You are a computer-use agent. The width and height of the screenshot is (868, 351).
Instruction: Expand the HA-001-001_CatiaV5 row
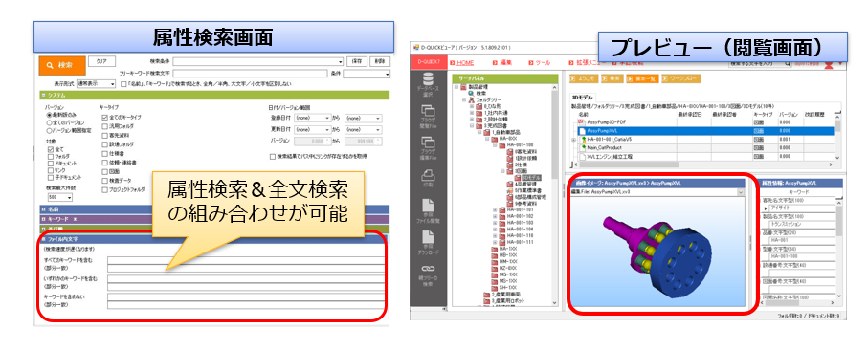(x=574, y=140)
